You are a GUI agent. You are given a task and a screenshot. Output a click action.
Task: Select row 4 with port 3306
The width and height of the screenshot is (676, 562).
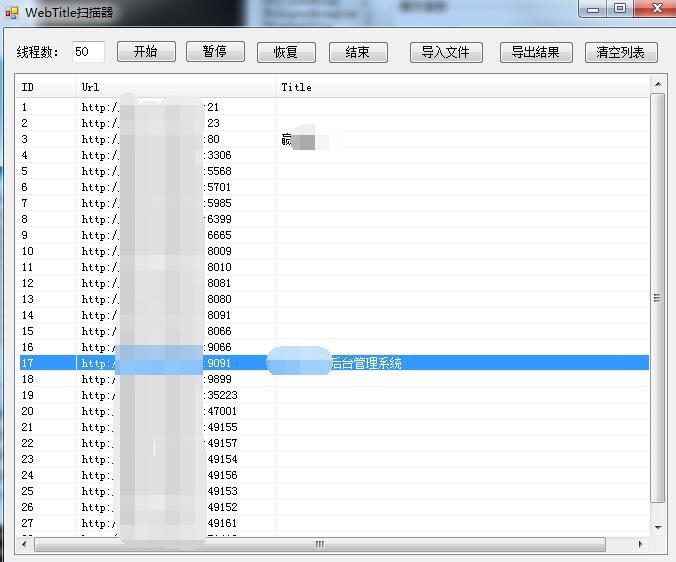coord(300,155)
